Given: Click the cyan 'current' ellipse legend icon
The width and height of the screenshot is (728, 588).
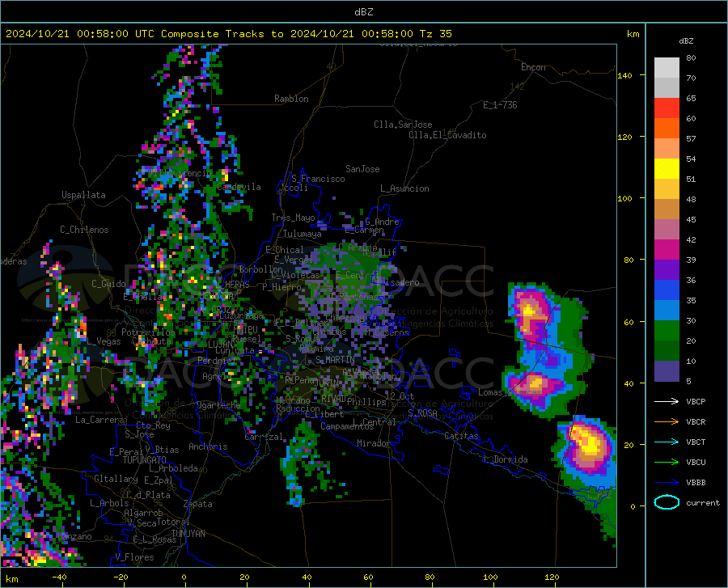Looking at the screenshot, I should (x=667, y=502).
